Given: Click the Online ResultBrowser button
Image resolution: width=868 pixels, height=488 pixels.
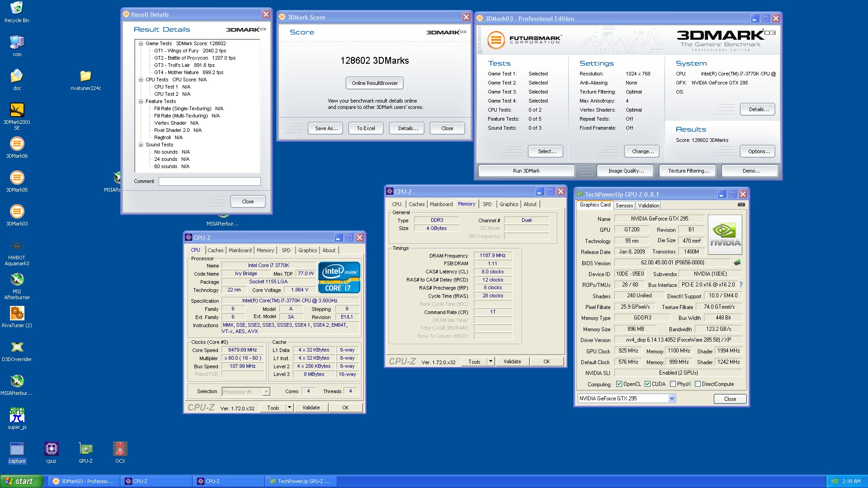Looking at the screenshot, I should [375, 83].
